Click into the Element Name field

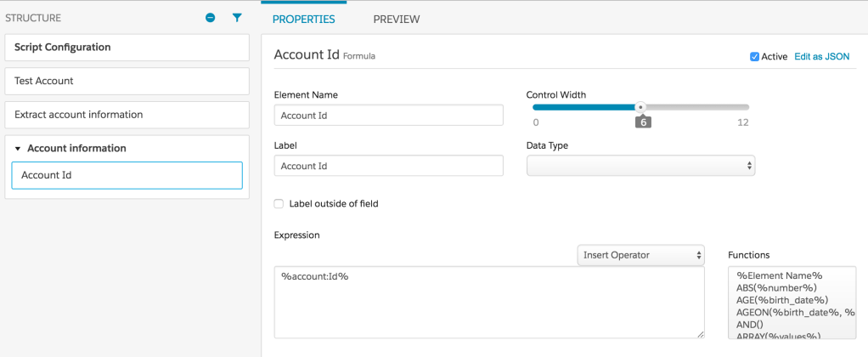[x=388, y=116]
